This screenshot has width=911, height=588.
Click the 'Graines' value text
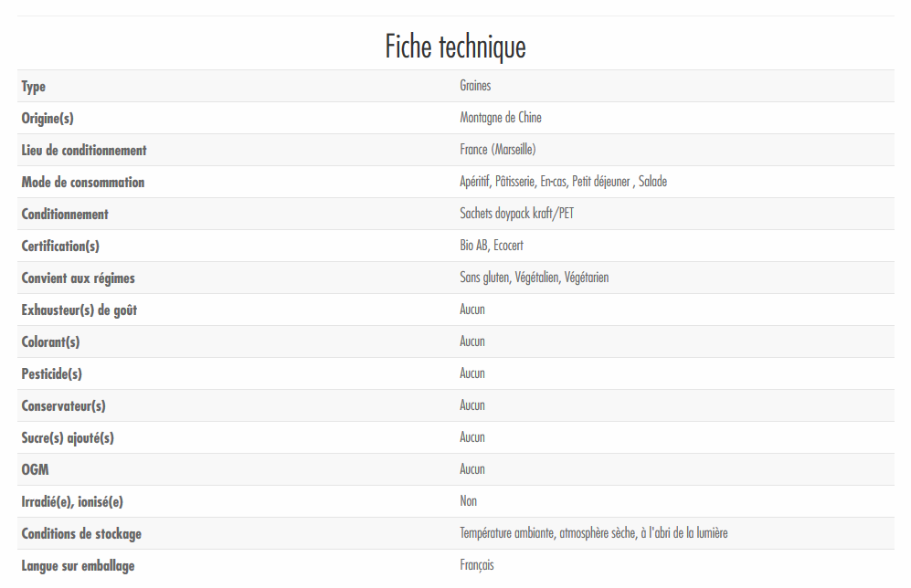tap(475, 86)
